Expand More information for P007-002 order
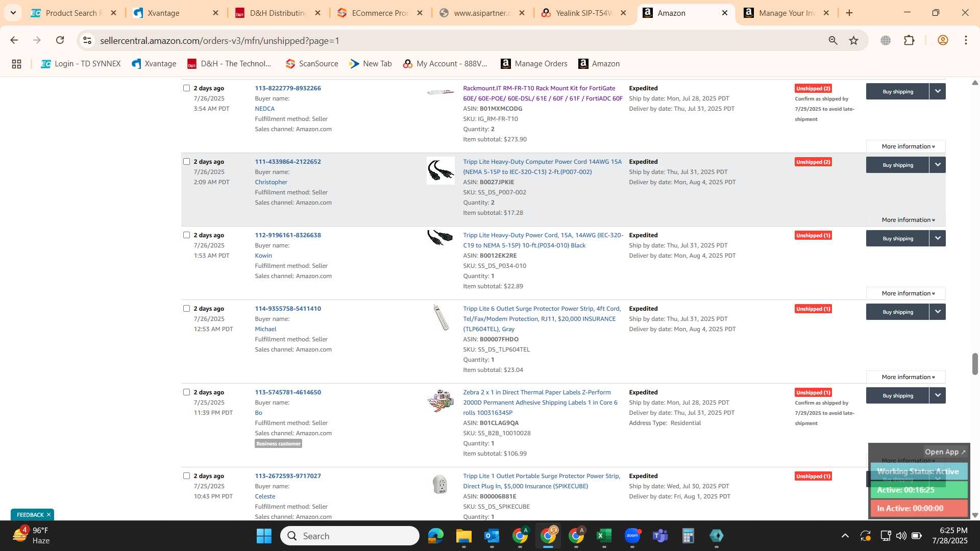This screenshot has height=551, width=980. [x=906, y=220]
